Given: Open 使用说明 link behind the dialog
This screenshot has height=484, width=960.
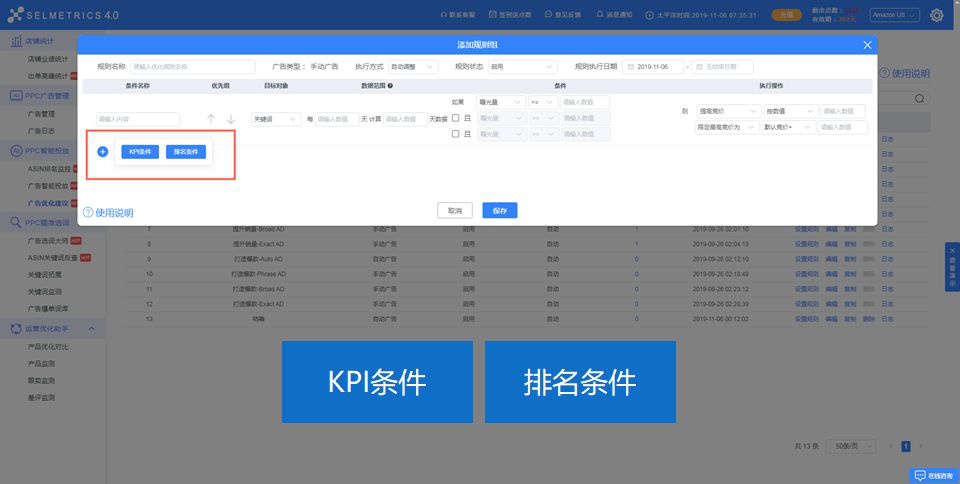Looking at the screenshot, I should tap(905, 73).
